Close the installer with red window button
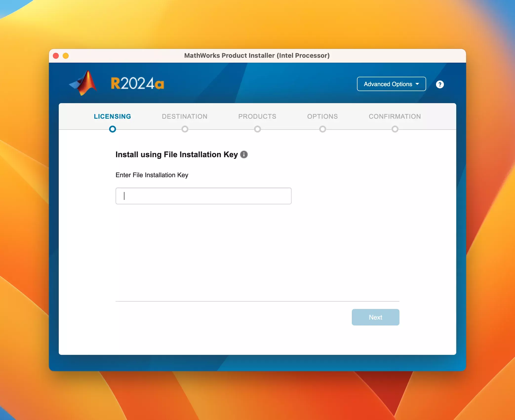The width and height of the screenshot is (515, 420). coord(56,56)
